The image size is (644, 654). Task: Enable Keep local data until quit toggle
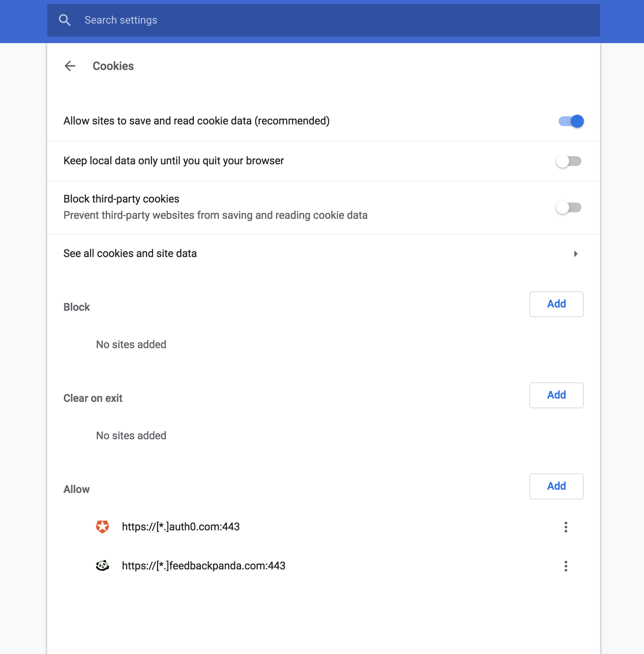pyautogui.click(x=568, y=161)
